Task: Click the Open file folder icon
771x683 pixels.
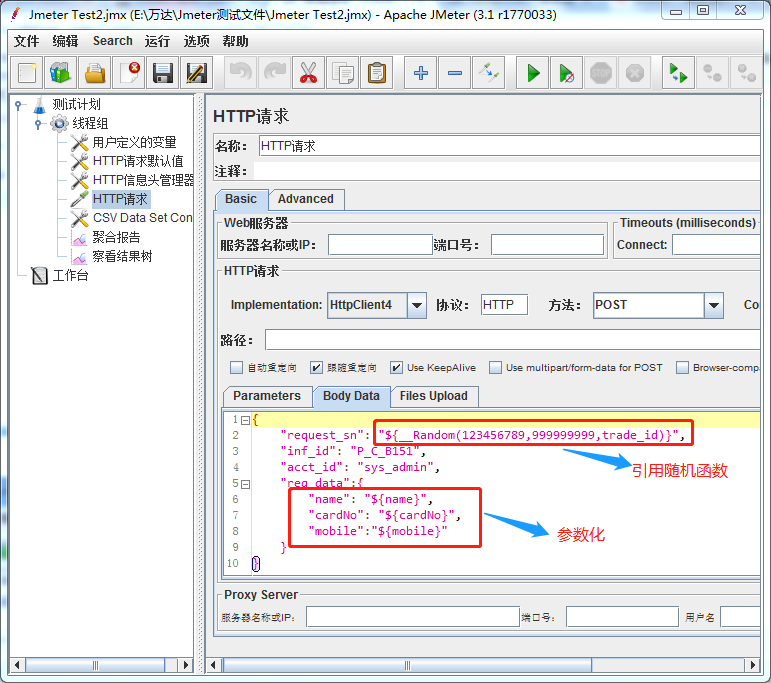Action: 94,73
